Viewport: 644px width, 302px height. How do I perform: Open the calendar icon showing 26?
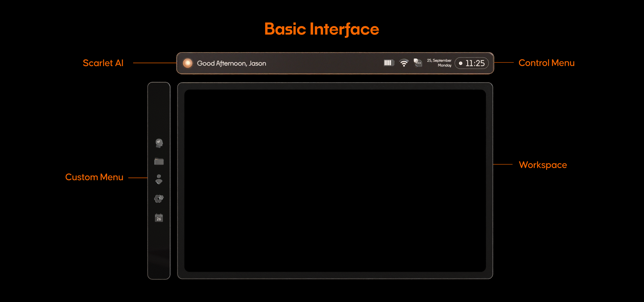click(159, 218)
